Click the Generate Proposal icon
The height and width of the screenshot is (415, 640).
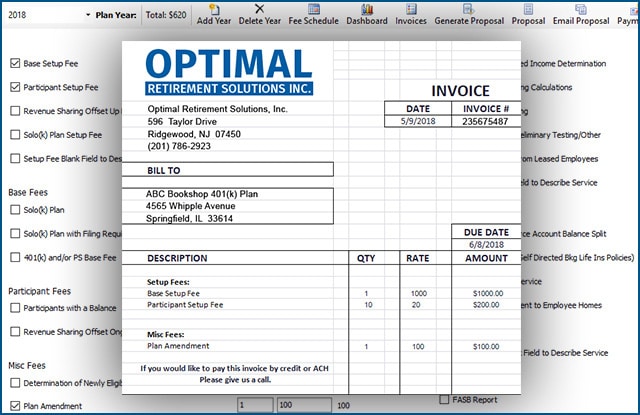point(469,9)
